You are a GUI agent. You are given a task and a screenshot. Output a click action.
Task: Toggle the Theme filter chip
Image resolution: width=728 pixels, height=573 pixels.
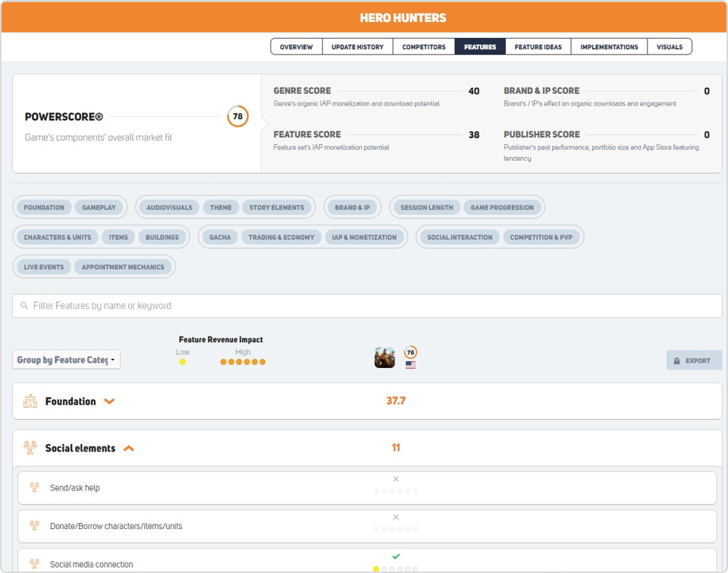coord(221,207)
